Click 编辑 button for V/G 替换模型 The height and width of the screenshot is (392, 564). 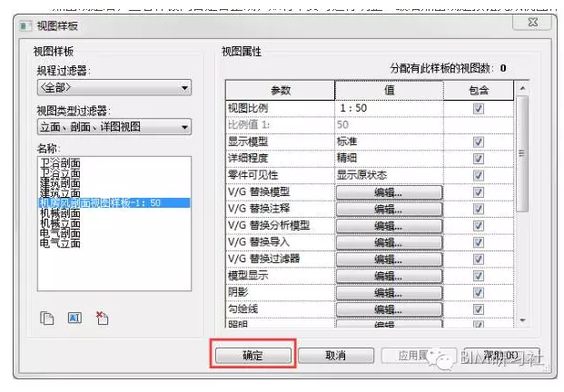click(388, 191)
